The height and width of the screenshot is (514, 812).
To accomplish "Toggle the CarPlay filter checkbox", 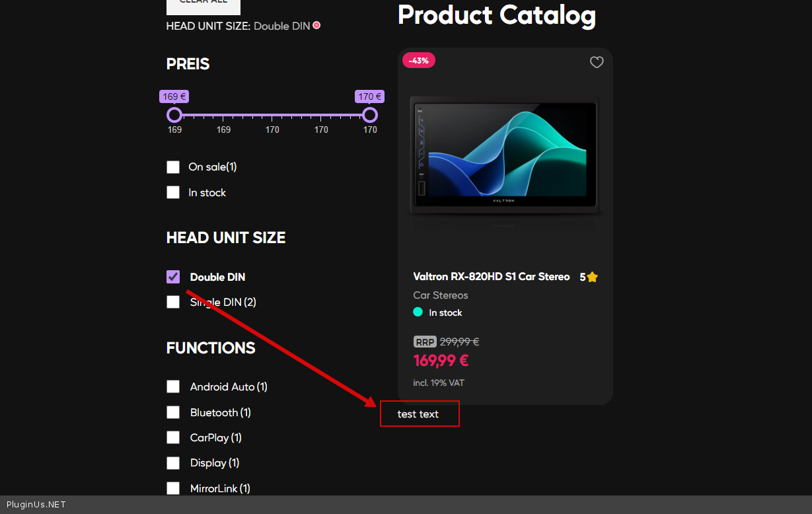I will (173, 437).
